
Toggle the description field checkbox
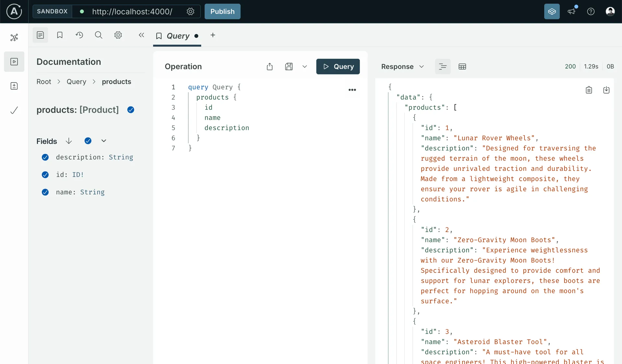pos(45,157)
